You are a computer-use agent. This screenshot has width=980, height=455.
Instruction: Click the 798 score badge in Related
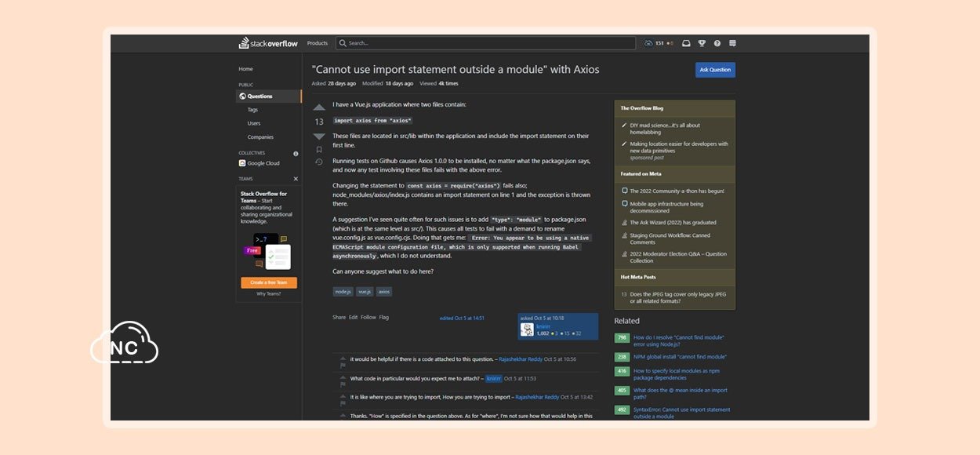click(x=622, y=338)
